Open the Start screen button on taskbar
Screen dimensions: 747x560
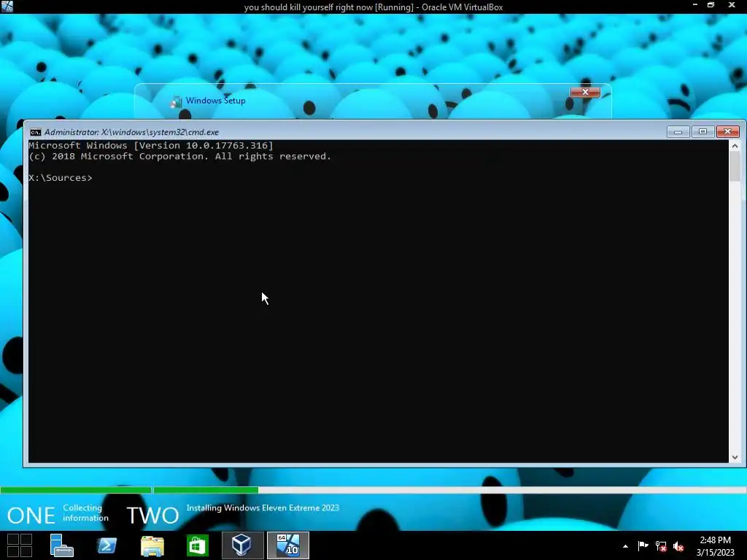coord(20,545)
